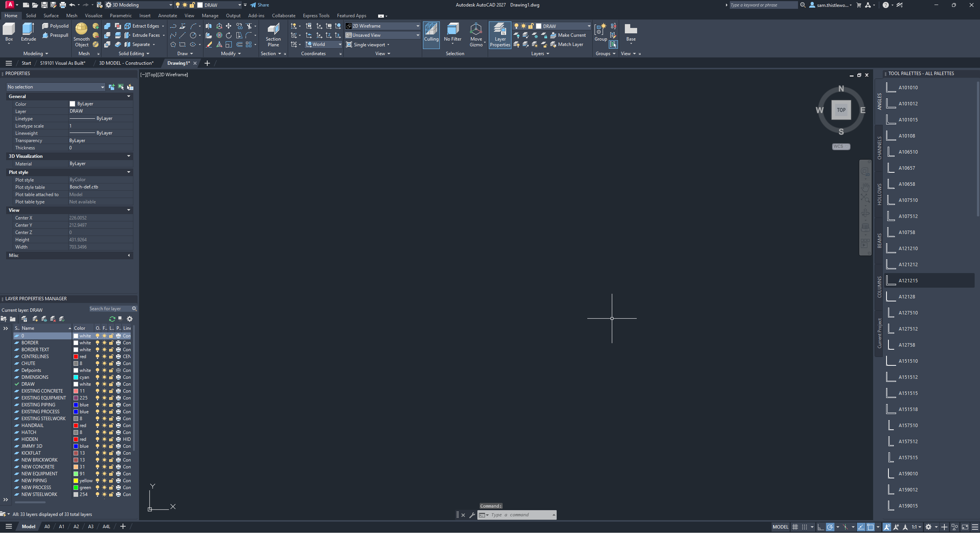The height and width of the screenshot is (550, 980).
Task: Click the WCS button under ViewCube
Action: tap(841, 147)
